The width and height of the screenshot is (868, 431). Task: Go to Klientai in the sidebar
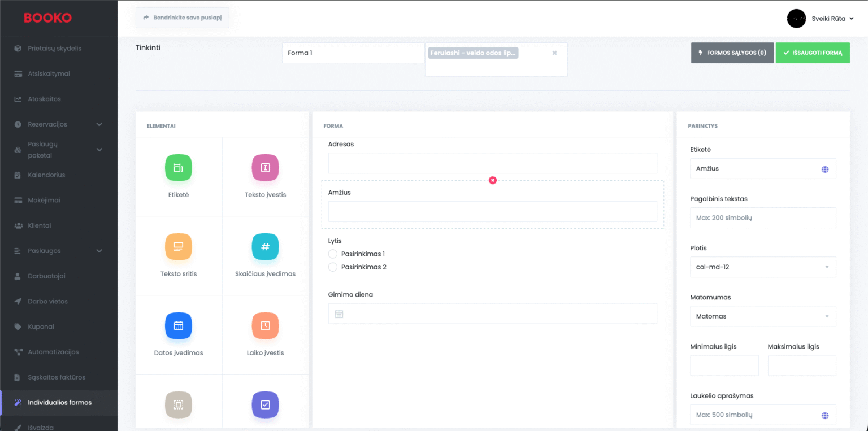point(40,225)
